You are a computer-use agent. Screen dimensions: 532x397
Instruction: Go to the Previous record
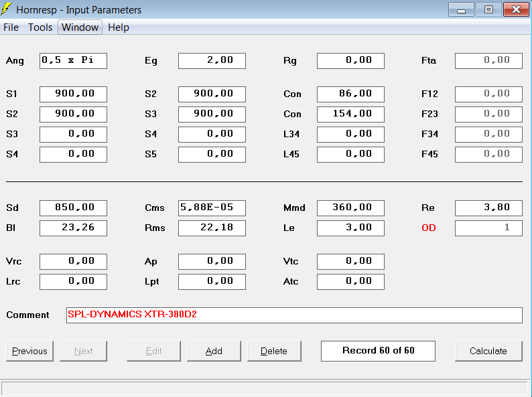[x=30, y=351]
